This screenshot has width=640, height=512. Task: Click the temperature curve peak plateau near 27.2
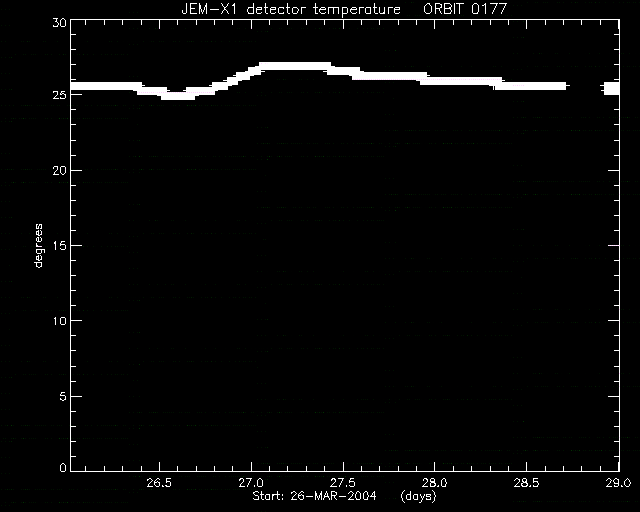pyautogui.click(x=295, y=66)
